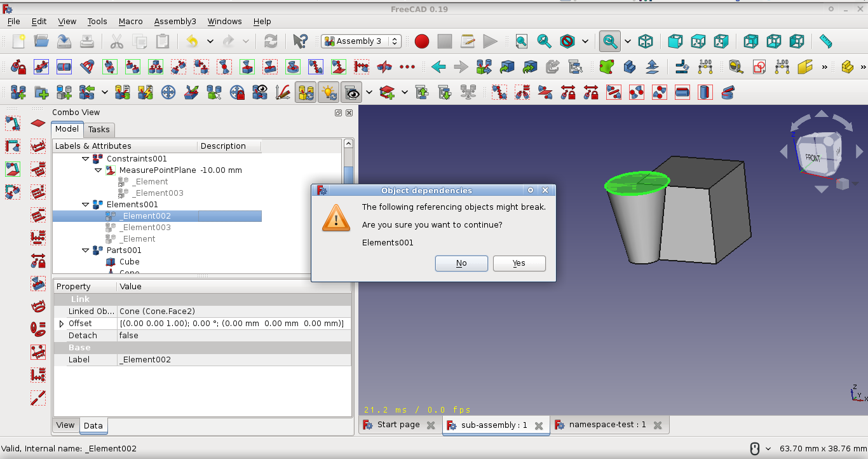Viewport: 868px width, 459px height.
Task: Click No to cancel the dependency warning
Action: 461,263
